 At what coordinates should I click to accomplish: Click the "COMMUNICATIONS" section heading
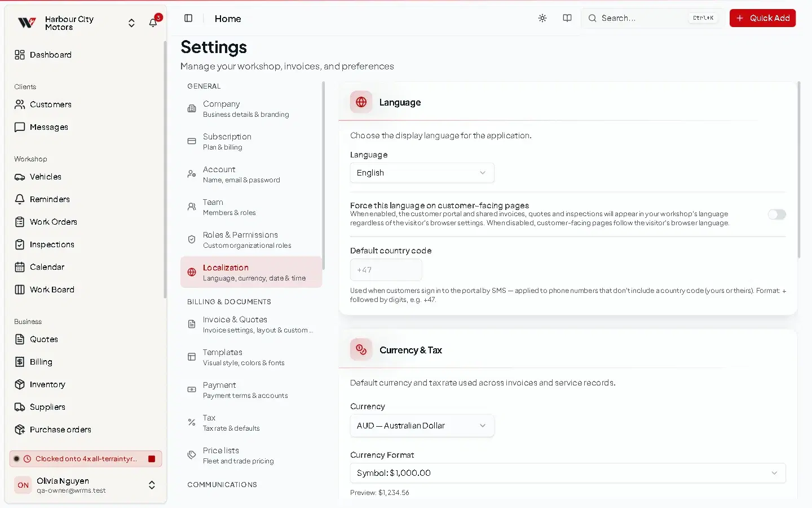[222, 485]
